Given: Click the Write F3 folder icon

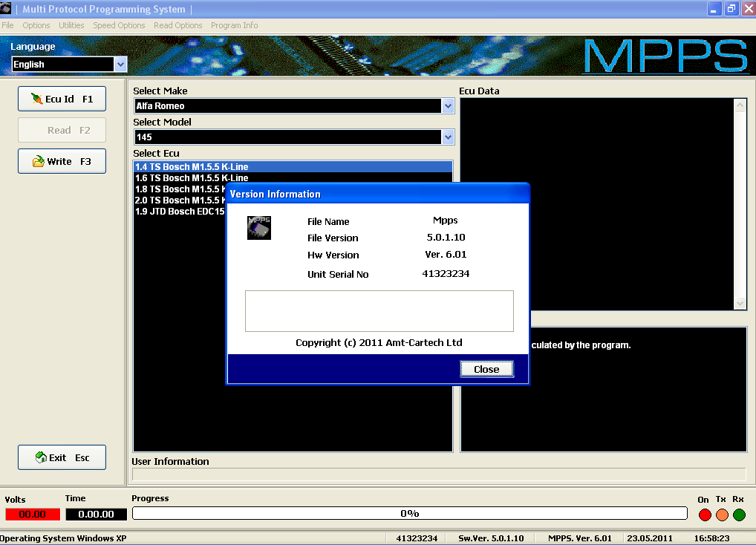Looking at the screenshot, I should [38, 161].
